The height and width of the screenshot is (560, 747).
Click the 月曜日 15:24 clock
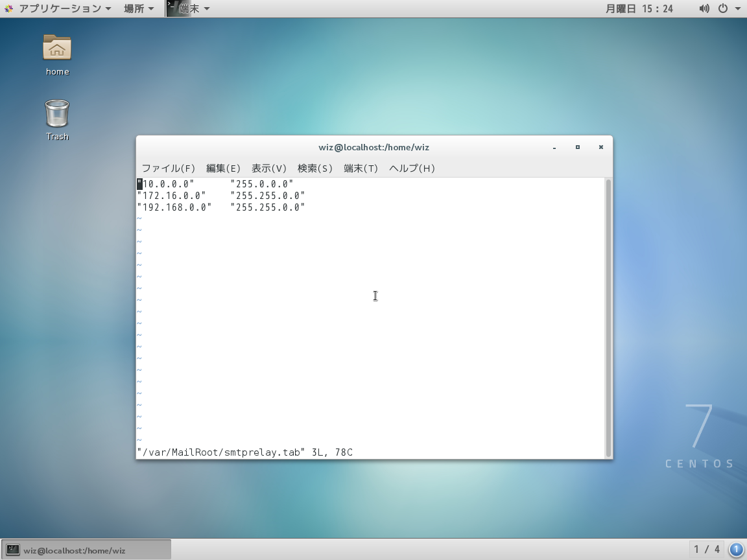coord(639,8)
